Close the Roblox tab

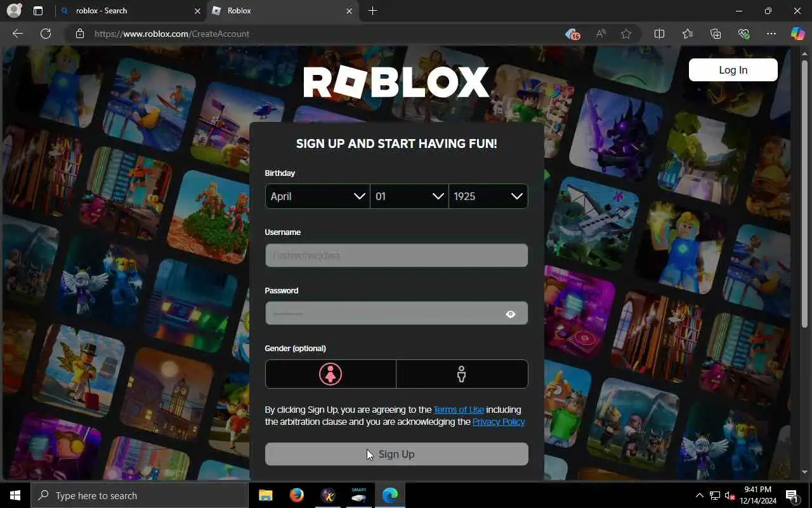pos(349,11)
